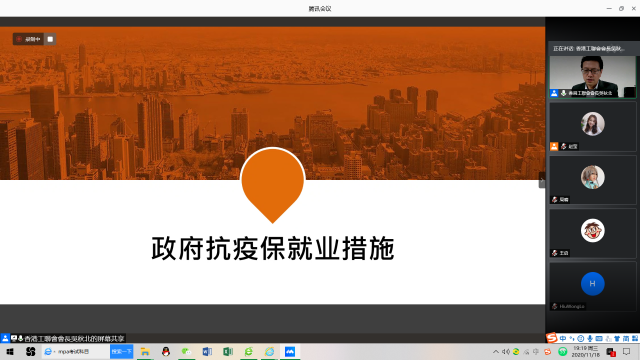Open the Windows notification center
The width and height of the screenshot is (640, 360).
(627, 351)
